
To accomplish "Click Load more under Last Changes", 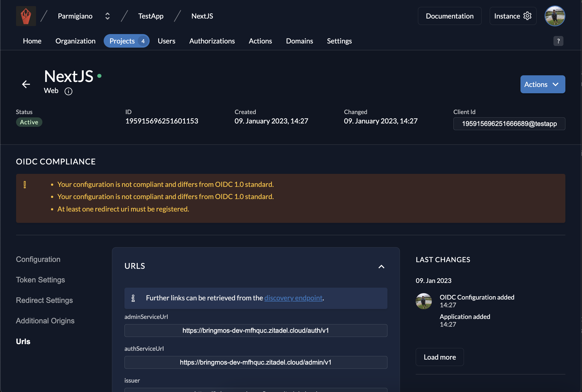I will tap(440, 357).
